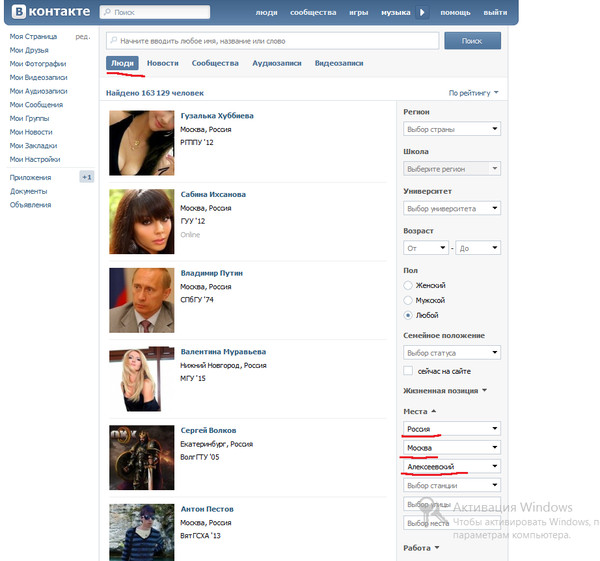Open the игры header menu link
Viewport: 600px width, 561px height.
point(359,13)
